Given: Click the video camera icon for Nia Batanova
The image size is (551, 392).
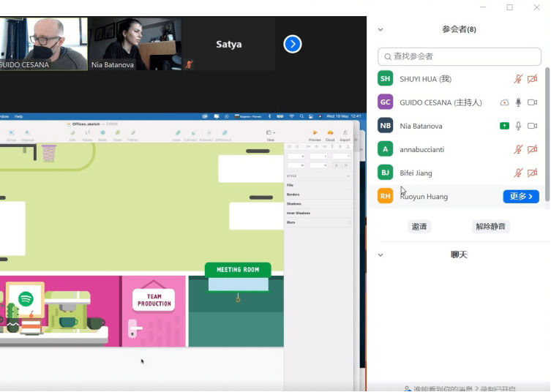Looking at the screenshot, I should [532, 126].
